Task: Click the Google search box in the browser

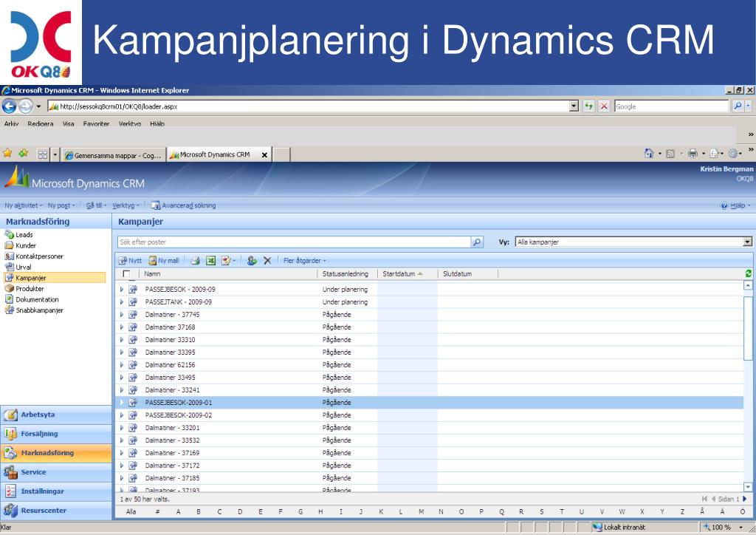Action: point(671,106)
